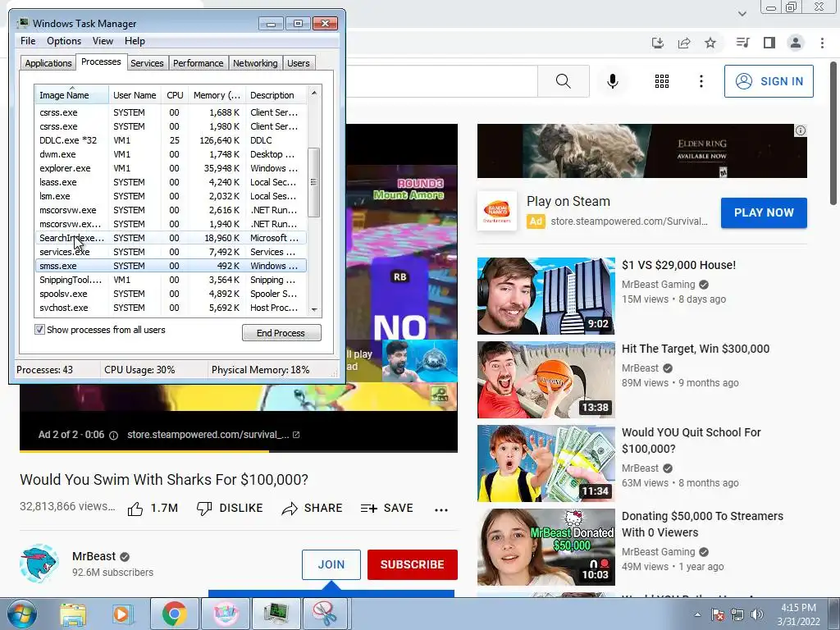The width and height of the screenshot is (840, 630).
Task: Click the DISLIKE thumbs-down button
Action: click(230, 509)
